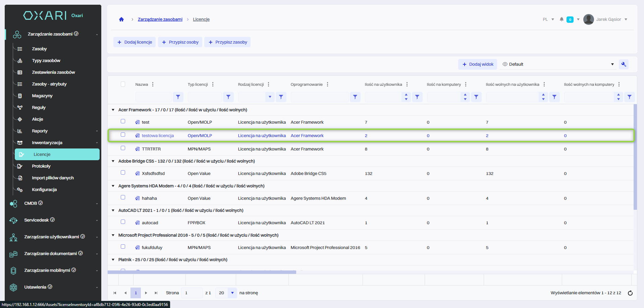This screenshot has height=308, width=644.
Task: Click the home icon in breadcrumb
Action: click(121, 19)
